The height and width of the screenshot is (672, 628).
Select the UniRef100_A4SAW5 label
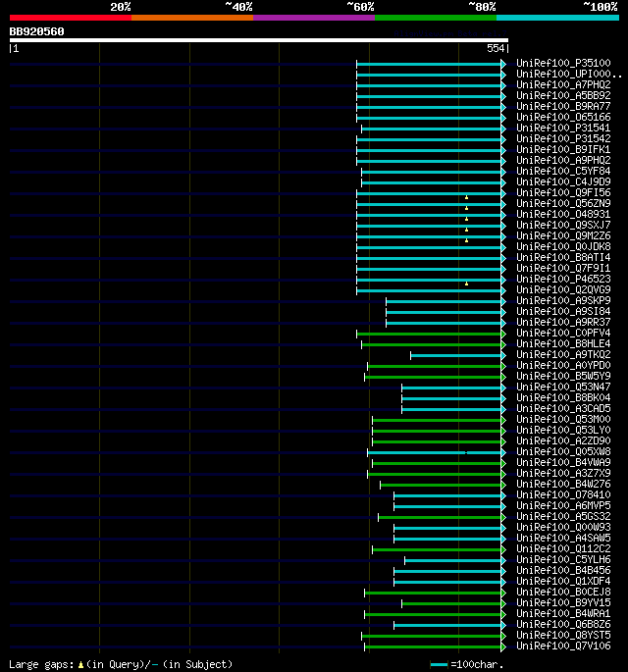tap(563, 539)
